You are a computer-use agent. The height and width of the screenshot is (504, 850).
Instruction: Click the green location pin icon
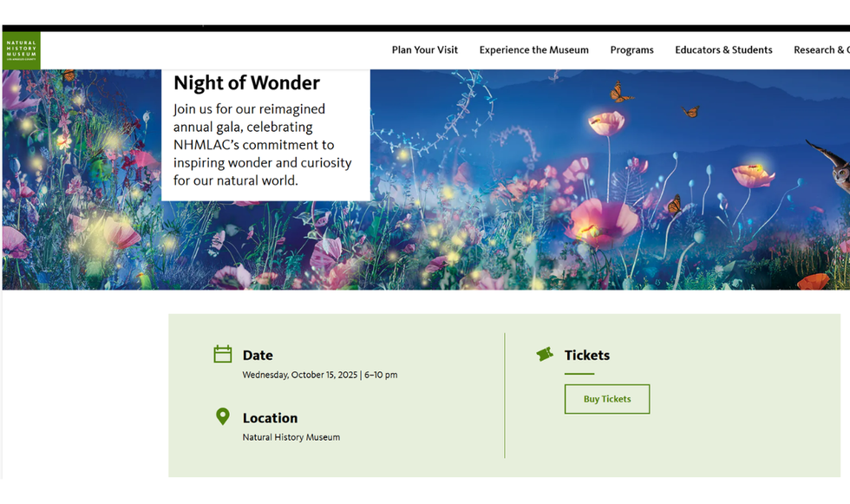223,416
